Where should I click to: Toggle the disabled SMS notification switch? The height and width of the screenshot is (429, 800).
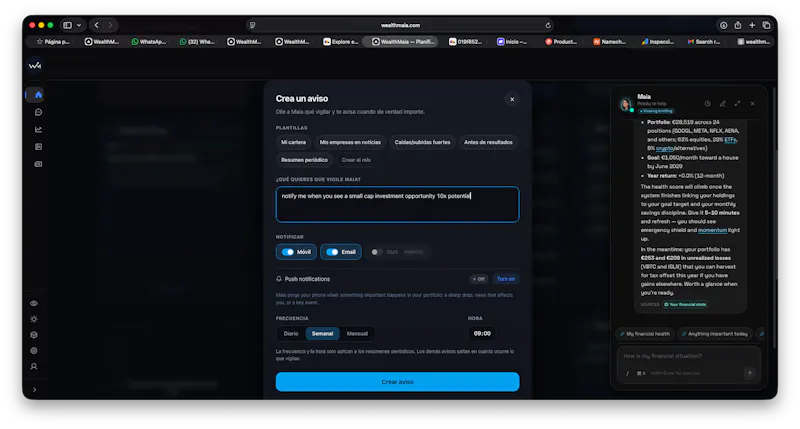tap(377, 252)
